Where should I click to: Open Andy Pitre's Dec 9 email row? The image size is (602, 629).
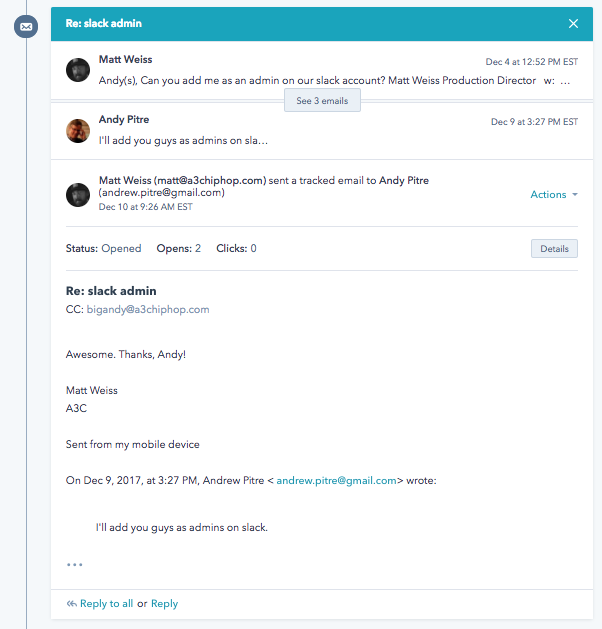pos(322,131)
